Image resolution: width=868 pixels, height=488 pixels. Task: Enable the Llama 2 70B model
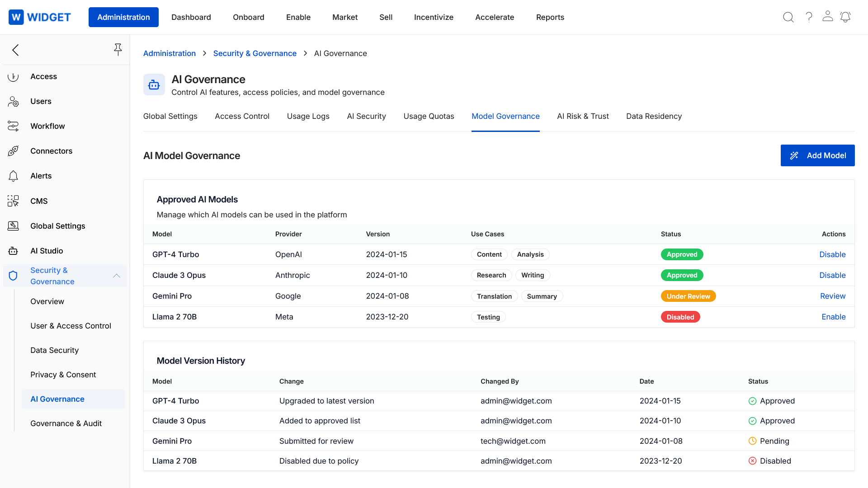[x=833, y=317]
